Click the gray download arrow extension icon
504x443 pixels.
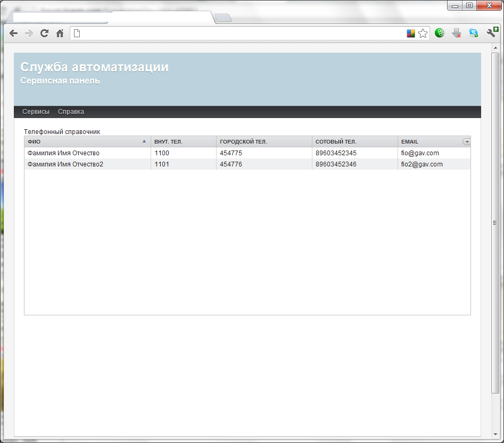tap(456, 33)
